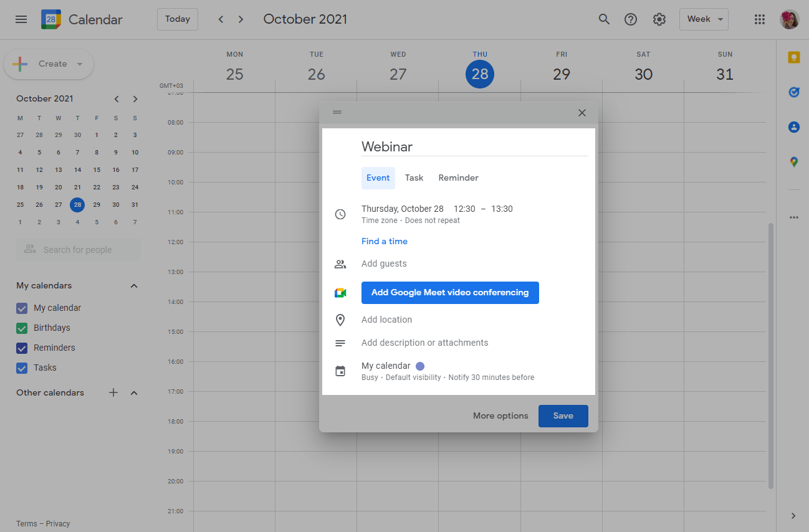Uncheck the Birthdays calendar checkbox
The width and height of the screenshot is (809, 532).
pos(22,328)
